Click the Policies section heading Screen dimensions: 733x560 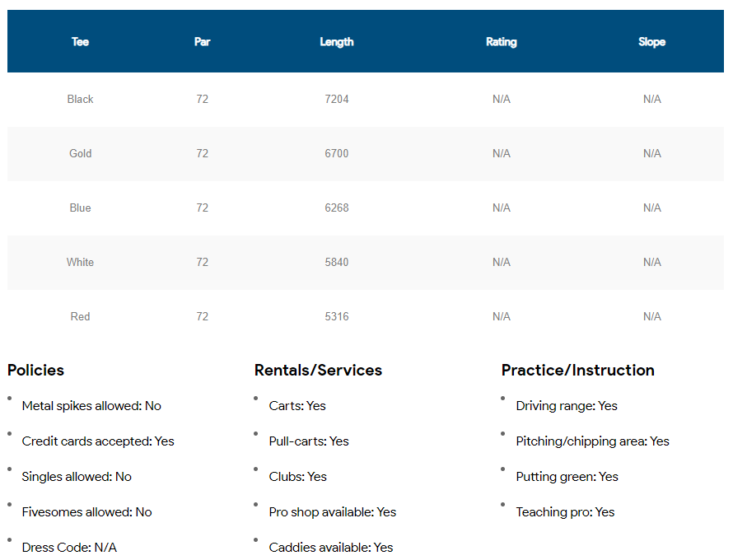35,371
